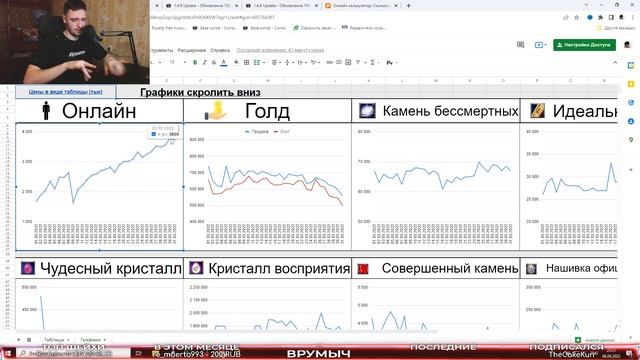640x360 pixels.
Task: Open Tasks in the side panel
Action: [x=631, y=103]
